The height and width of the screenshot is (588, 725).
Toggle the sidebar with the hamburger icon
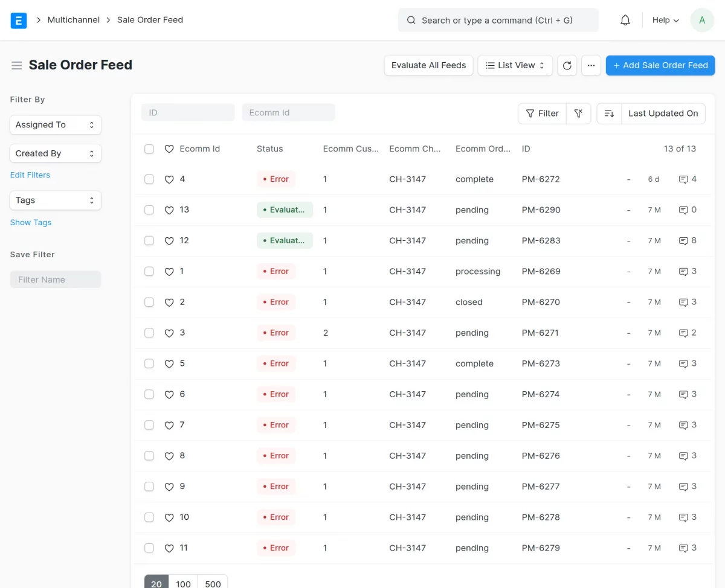pos(17,65)
